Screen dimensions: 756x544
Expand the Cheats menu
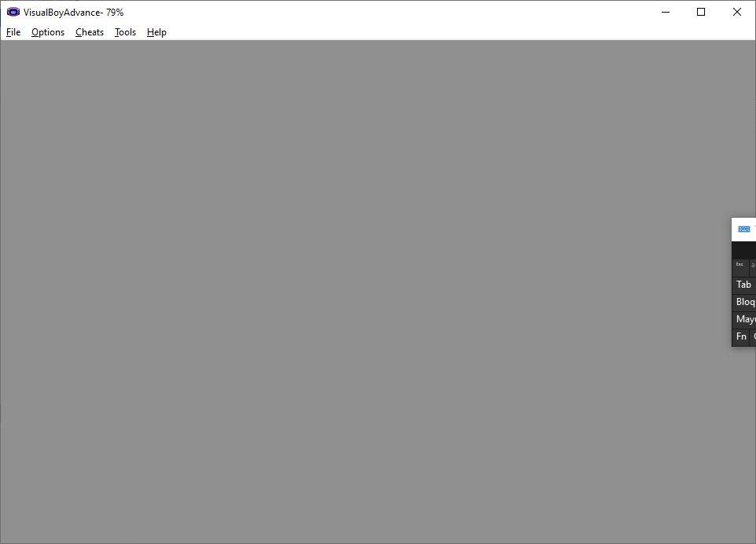(x=90, y=32)
